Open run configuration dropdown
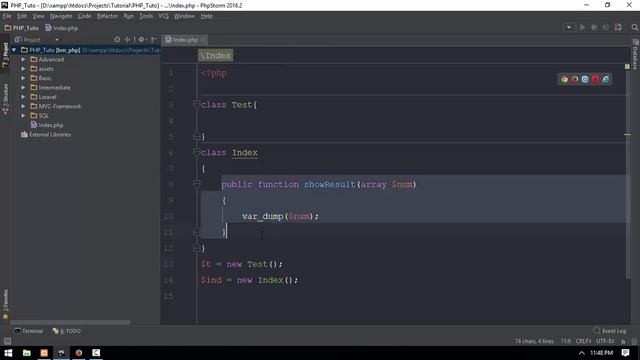 (x=569, y=27)
